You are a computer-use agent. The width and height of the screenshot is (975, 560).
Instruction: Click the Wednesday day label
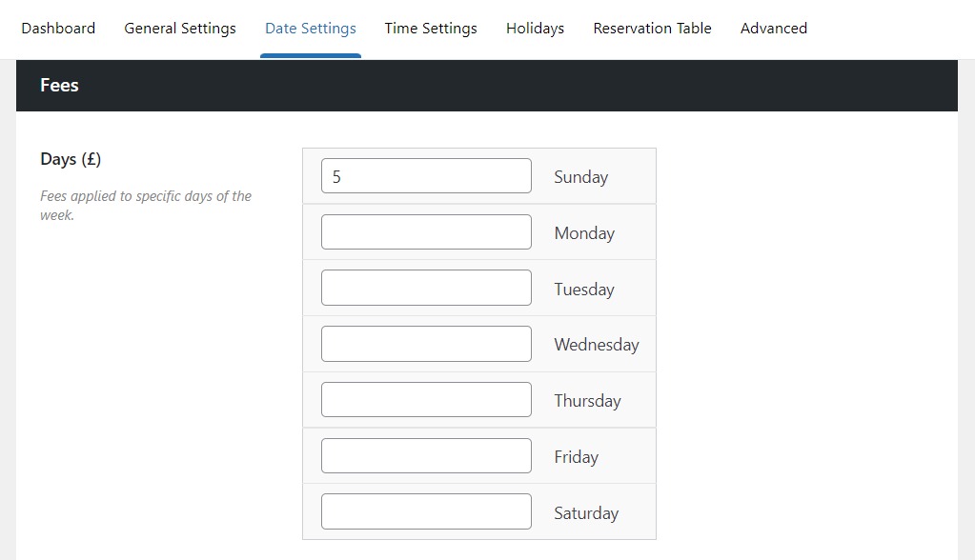pyautogui.click(x=596, y=345)
